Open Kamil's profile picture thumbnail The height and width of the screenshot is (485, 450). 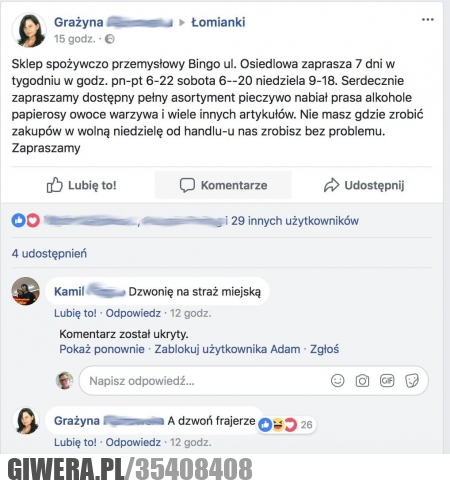tap(26, 291)
